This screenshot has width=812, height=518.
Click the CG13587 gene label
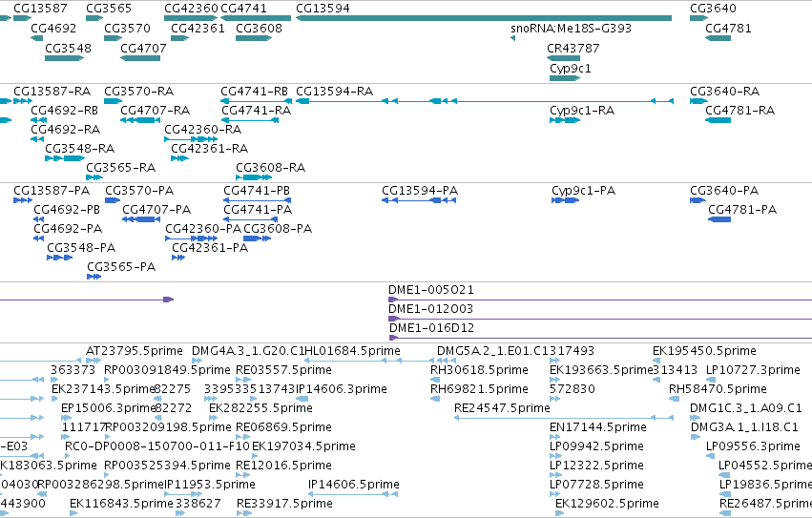point(40,9)
